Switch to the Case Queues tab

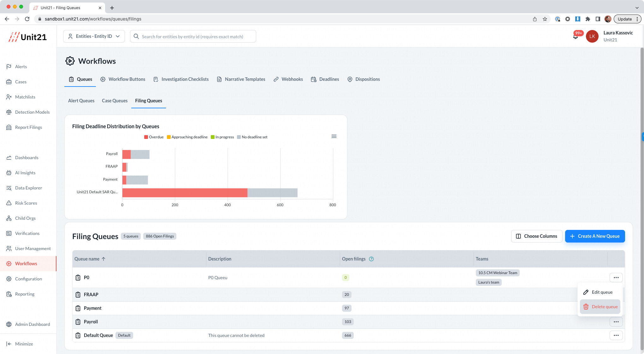tap(115, 101)
